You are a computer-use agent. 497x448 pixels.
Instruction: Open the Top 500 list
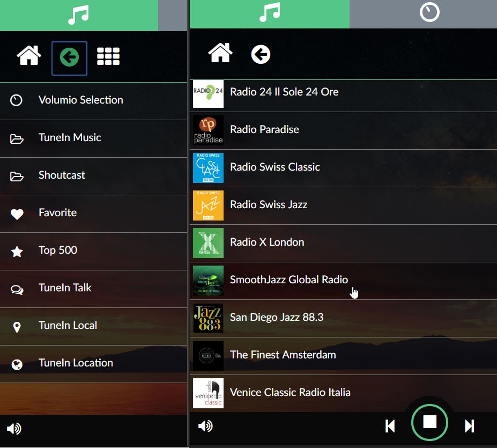tap(93, 251)
